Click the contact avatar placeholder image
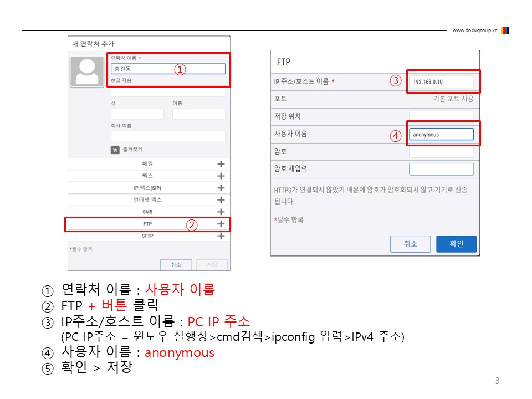532x399 pixels. pyautogui.click(x=87, y=71)
